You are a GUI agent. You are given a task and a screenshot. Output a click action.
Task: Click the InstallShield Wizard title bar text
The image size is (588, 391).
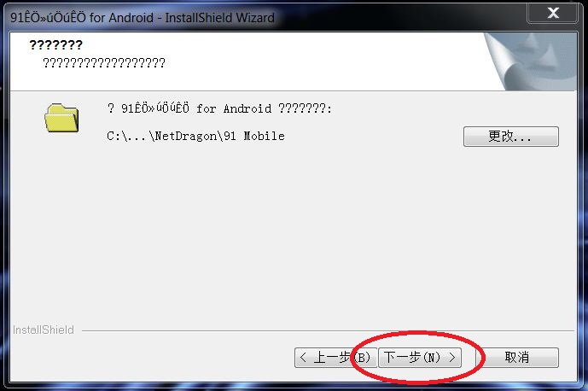[143, 18]
